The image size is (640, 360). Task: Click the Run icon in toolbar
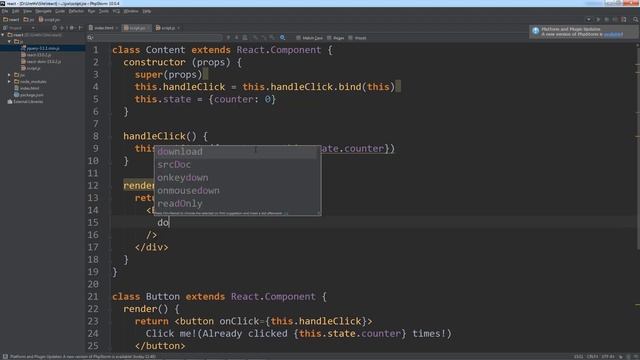[x=598, y=19]
